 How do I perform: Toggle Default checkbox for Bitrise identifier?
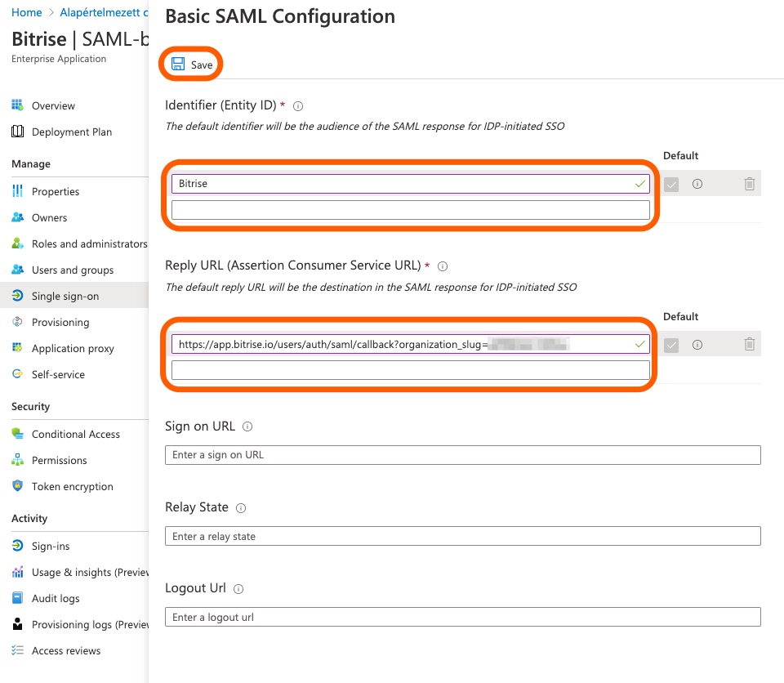coord(671,185)
